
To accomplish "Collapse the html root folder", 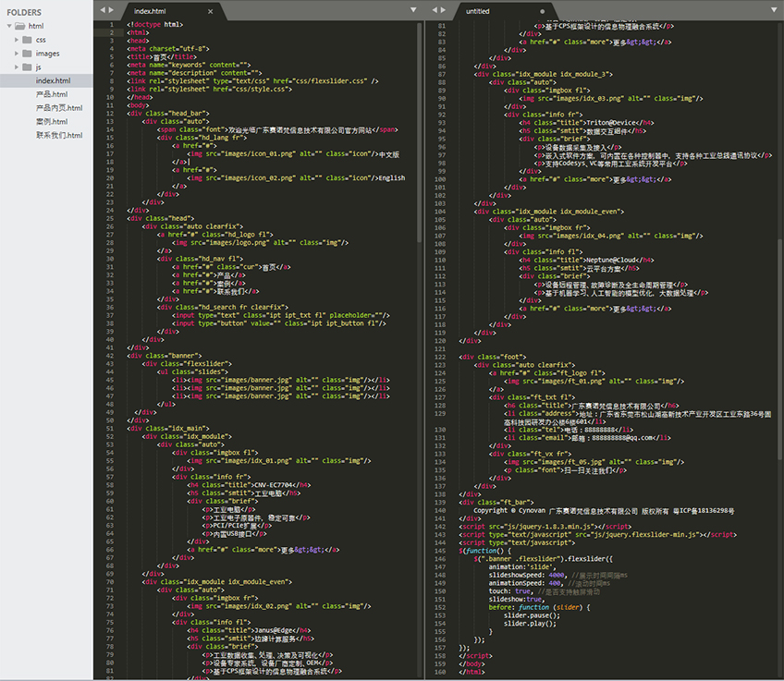I will click(x=9, y=26).
